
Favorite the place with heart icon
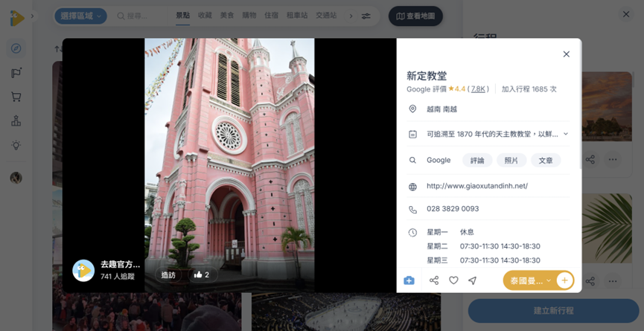(453, 280)
